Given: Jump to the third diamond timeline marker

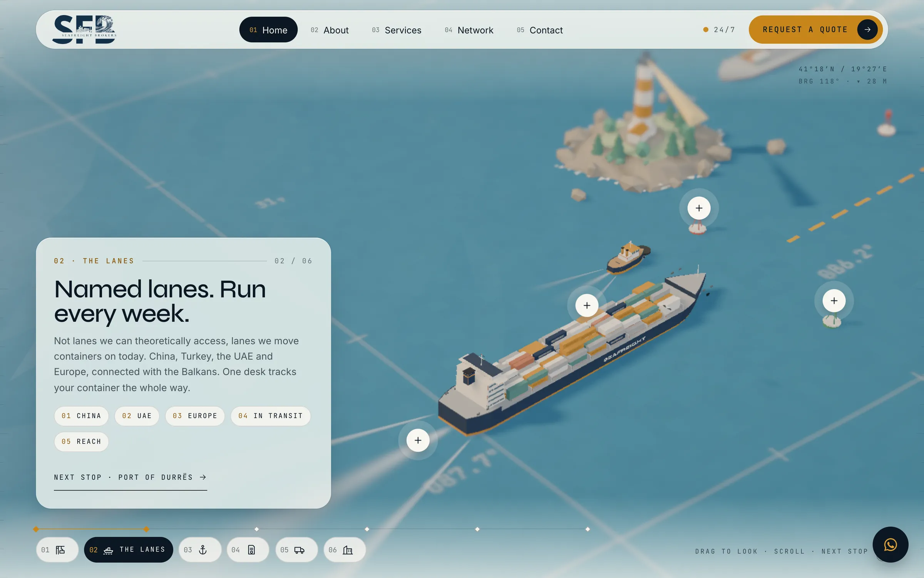Looking at the screenshot, I should click(257, 529).
